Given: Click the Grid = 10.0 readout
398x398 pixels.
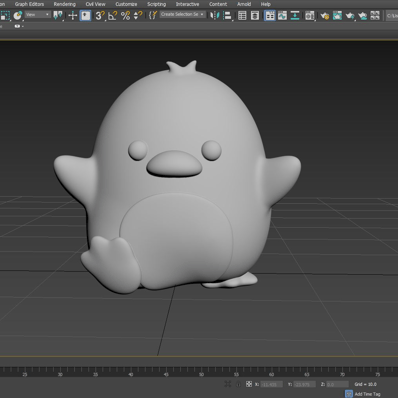Looking at the screenshot, I should 366,384.
